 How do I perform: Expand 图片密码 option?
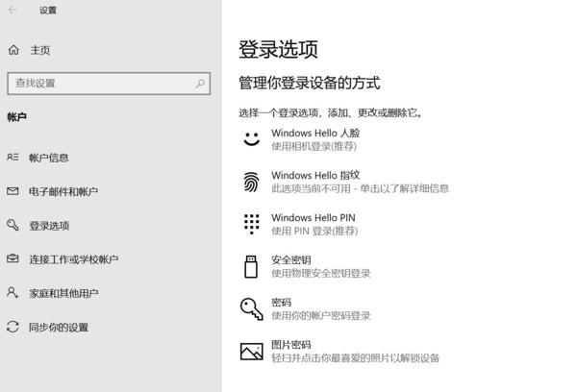(291, 345)
